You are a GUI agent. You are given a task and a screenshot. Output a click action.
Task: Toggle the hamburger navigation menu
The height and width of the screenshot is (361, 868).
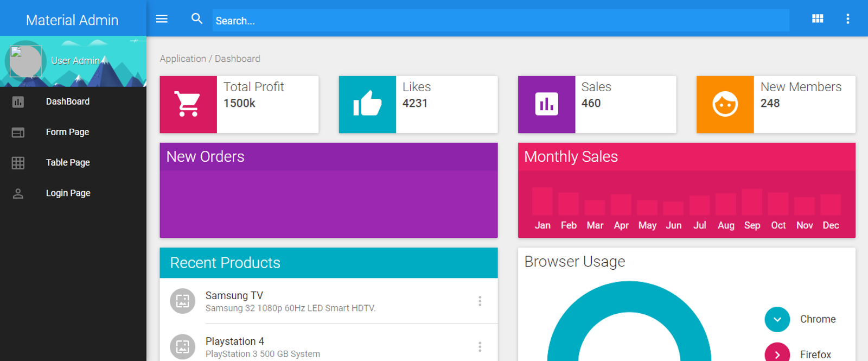(162, 19)
